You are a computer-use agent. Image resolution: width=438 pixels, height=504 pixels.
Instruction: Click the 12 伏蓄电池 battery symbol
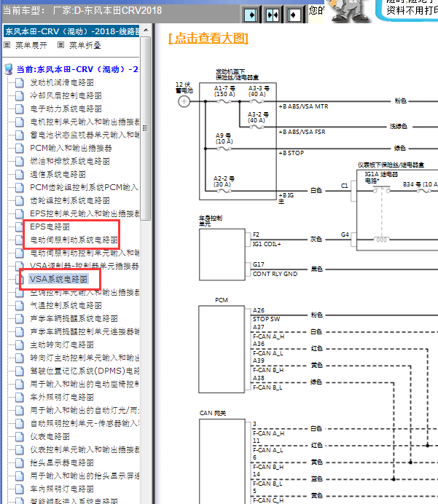pos(184,101)
